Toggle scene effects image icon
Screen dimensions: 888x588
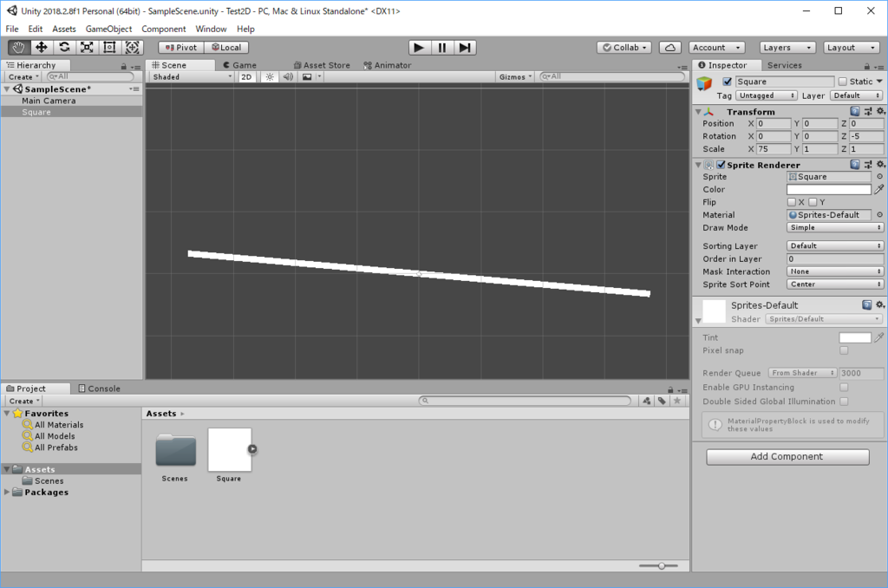point(307,76)
